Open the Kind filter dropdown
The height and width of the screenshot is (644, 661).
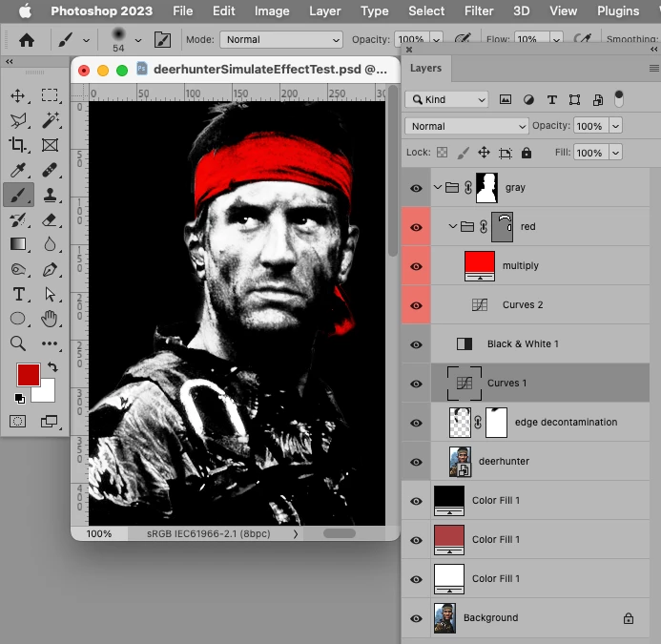tap(446, 99)
